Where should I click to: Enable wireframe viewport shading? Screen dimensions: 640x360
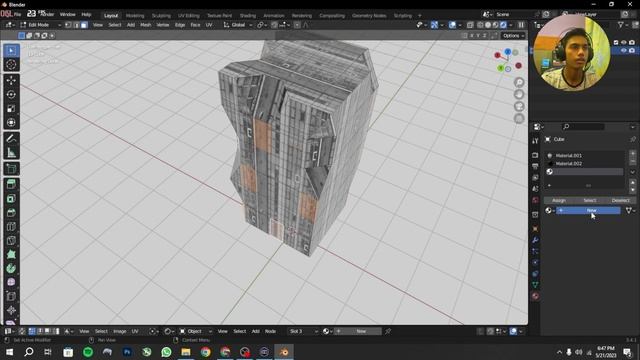click(480, 25)
